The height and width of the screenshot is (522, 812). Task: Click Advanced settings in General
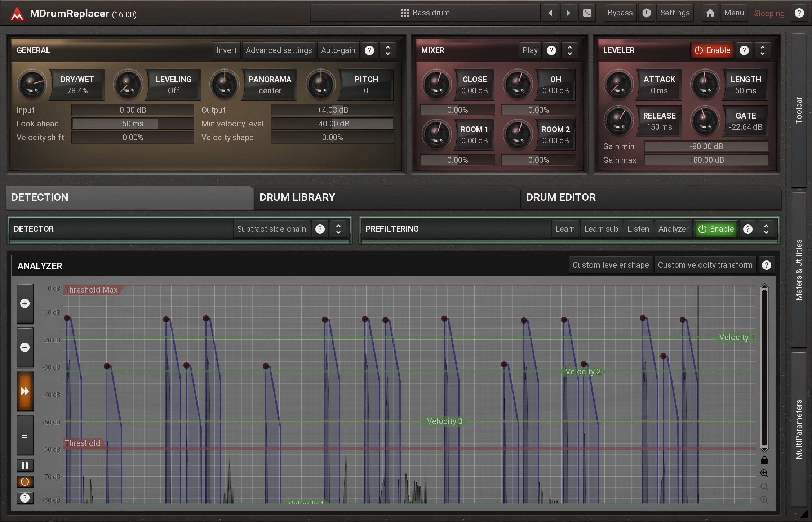click(x=279, y=50)
